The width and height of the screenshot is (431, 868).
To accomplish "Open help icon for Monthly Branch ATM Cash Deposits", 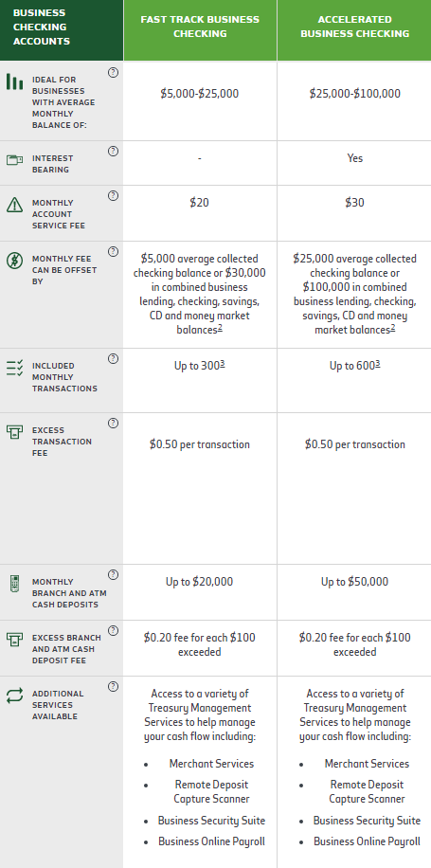I will pyautogui.click(x=113, y=574).
